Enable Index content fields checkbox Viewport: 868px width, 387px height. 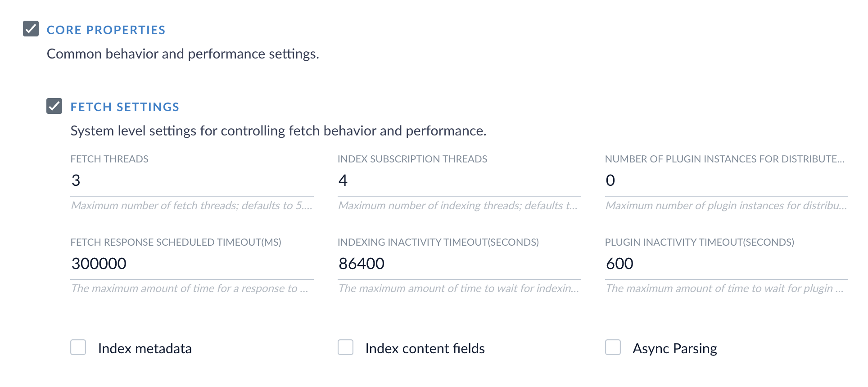pos(345,347)
